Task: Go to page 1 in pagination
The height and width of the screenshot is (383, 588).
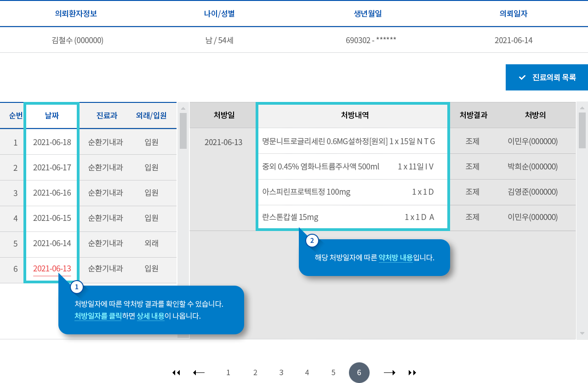Action: pos(228,372)
